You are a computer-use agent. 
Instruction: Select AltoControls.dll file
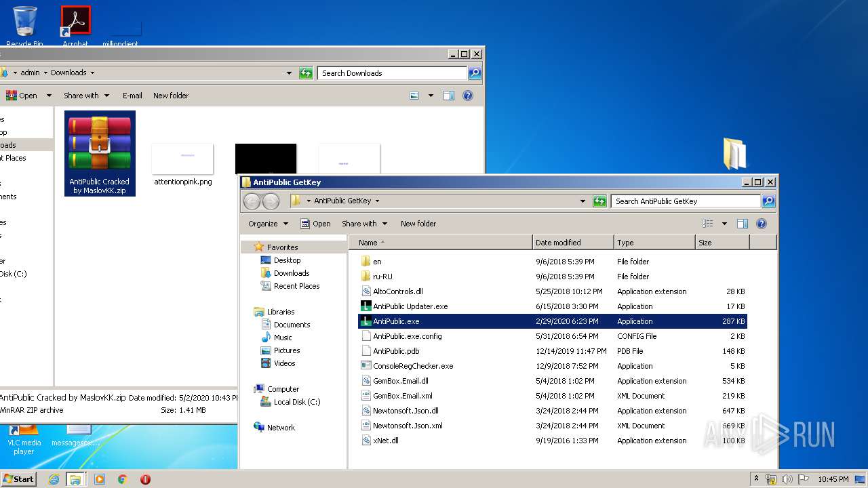552,291
